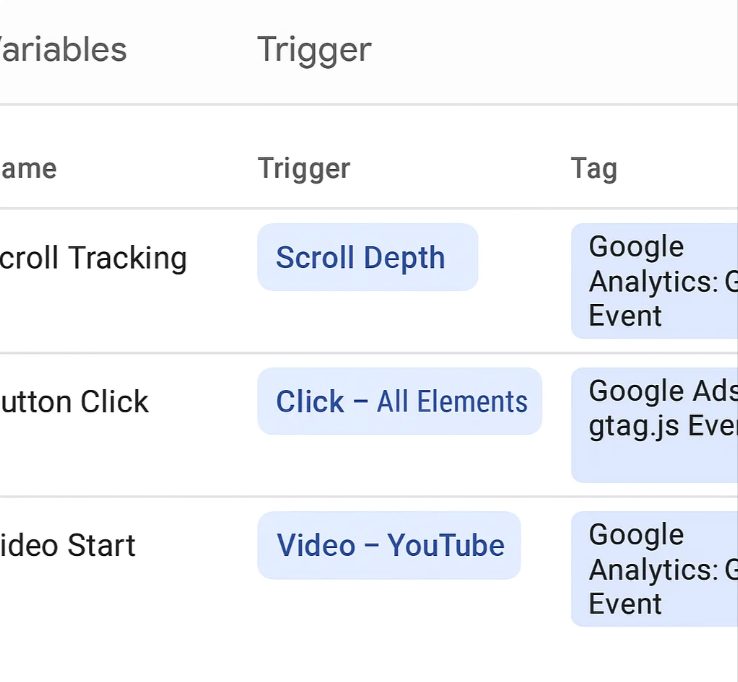Screen dimensions: 738x682
Task: Click blank header space between Trigger and Tag
Action: (x=460, y=169)
